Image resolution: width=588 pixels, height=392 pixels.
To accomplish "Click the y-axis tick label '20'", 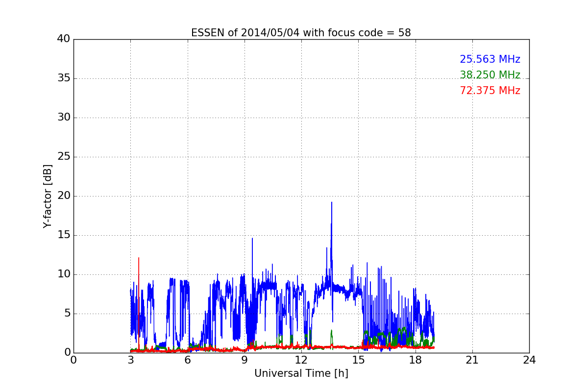I will tap(64, 196).
